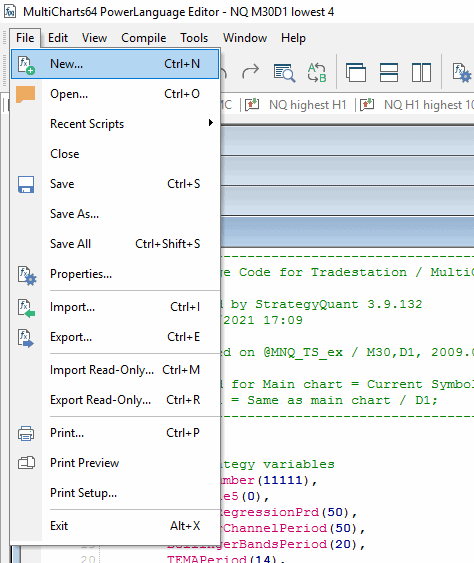Click the Properties gear script icon
Screen dimensions: 474x563
point(27,276)
